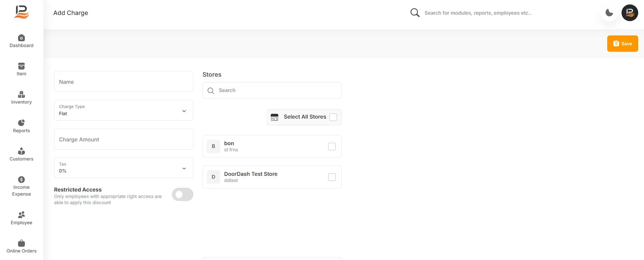The width and height of the screenshot is (644, 260).
Task: Open the Reports pie chart icon
Action: coord(21,123)
